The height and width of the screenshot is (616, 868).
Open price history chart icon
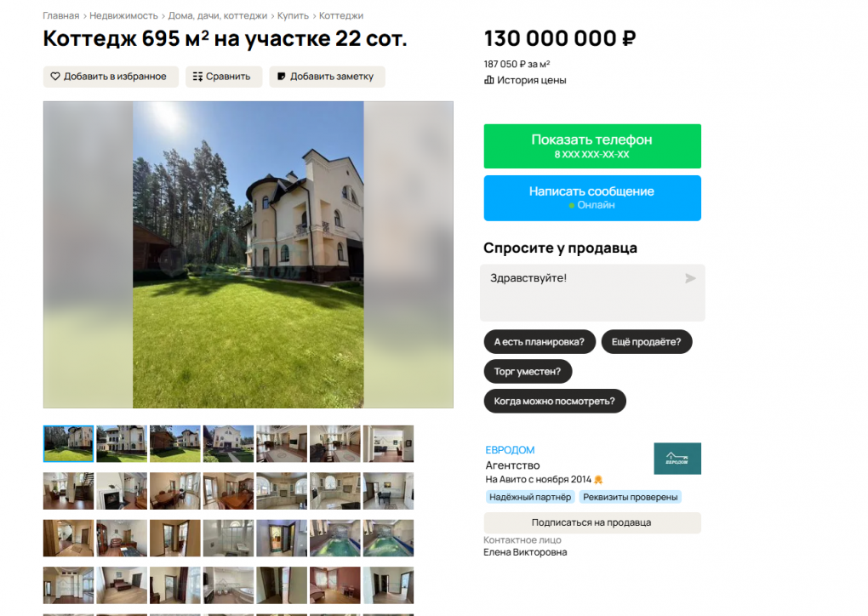click(488, 80)
